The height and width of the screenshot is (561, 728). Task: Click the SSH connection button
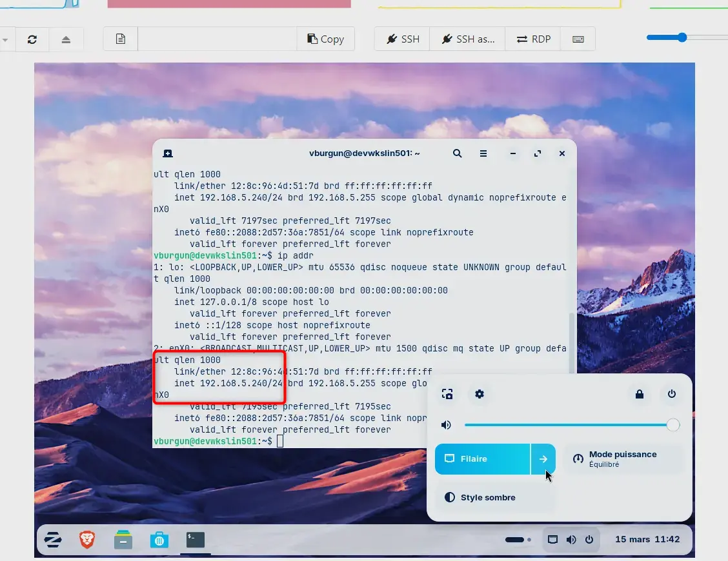[403, 39]
